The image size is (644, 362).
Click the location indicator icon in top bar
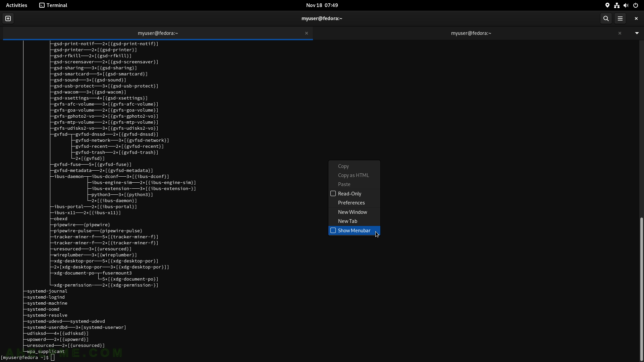click(607, 5)
